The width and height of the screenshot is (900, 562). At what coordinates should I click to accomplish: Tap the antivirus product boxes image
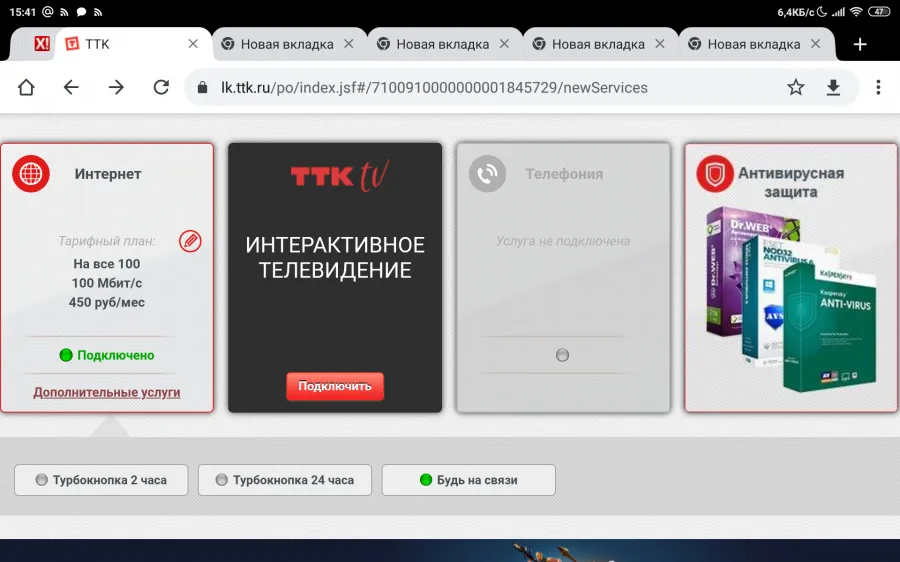pyautogui.click(x=791, y=299)
